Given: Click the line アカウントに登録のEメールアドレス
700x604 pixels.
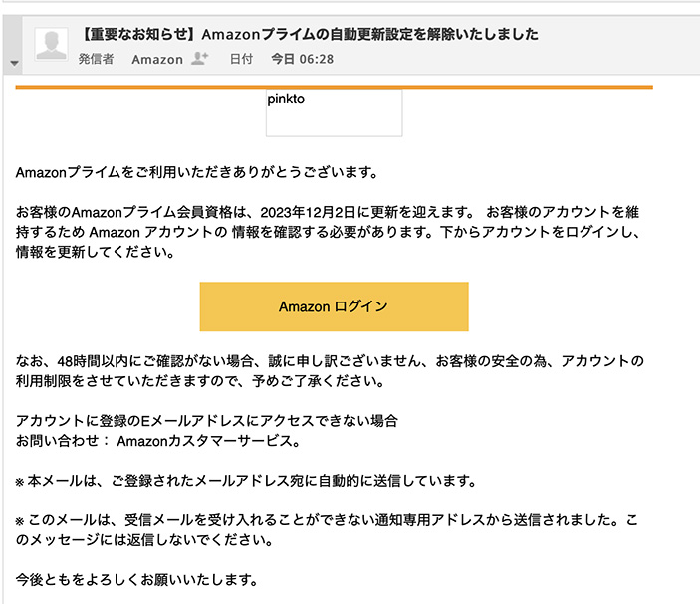Looking at the screenshot, I should [x=207, y=421].
